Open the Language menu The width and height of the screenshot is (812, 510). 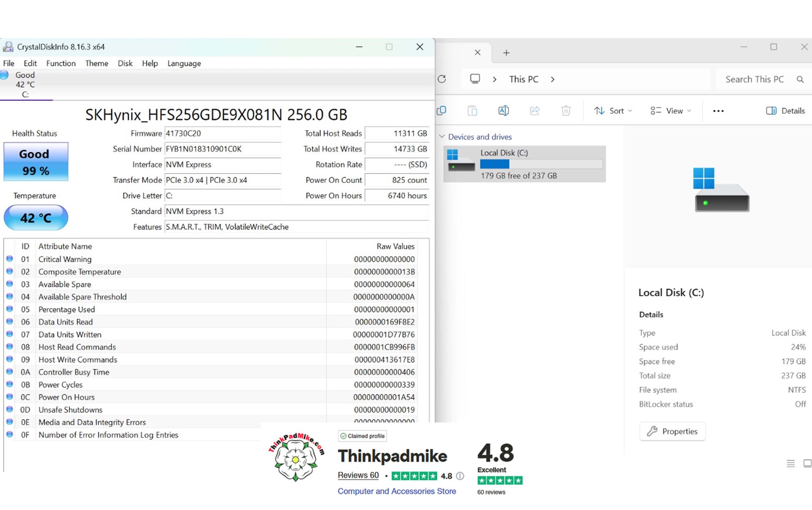(184, 63)
